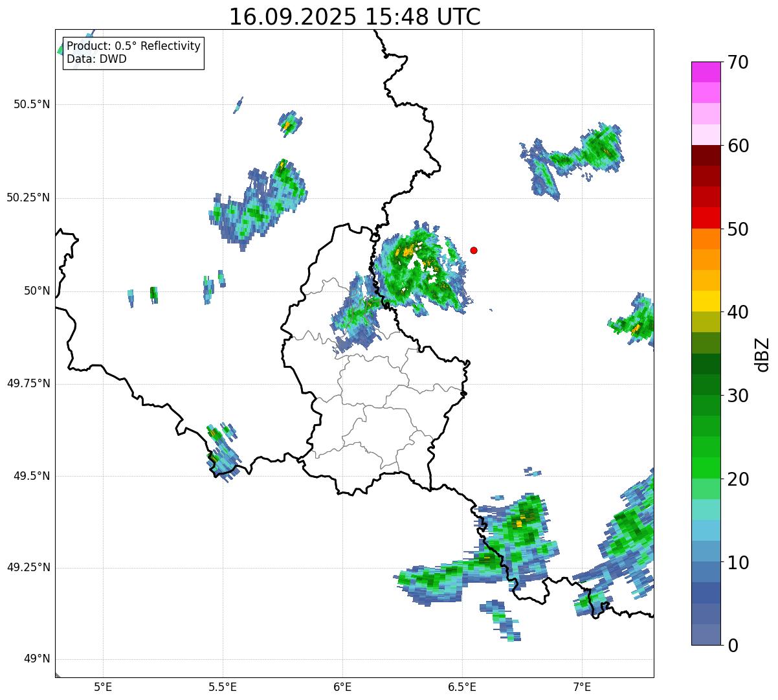
Task: Click the bright green colorbar segment above 20
Action: pos(706,468)
